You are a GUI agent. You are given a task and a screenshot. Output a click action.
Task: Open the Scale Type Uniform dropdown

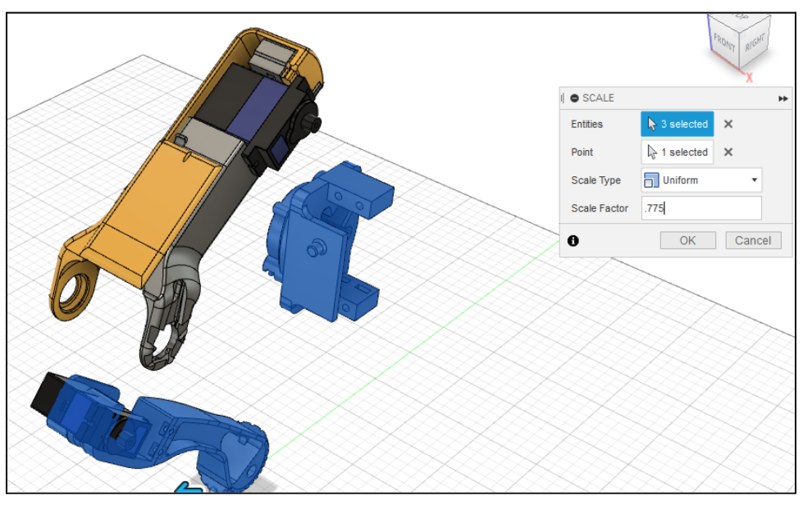click(701, 180)
